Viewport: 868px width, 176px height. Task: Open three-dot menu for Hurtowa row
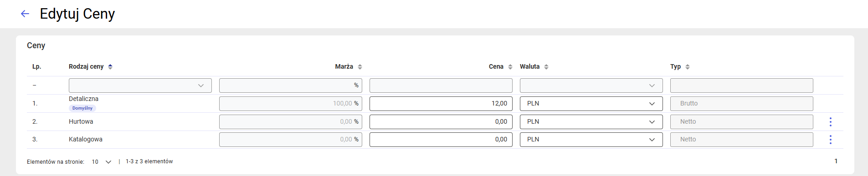(831, 122)
